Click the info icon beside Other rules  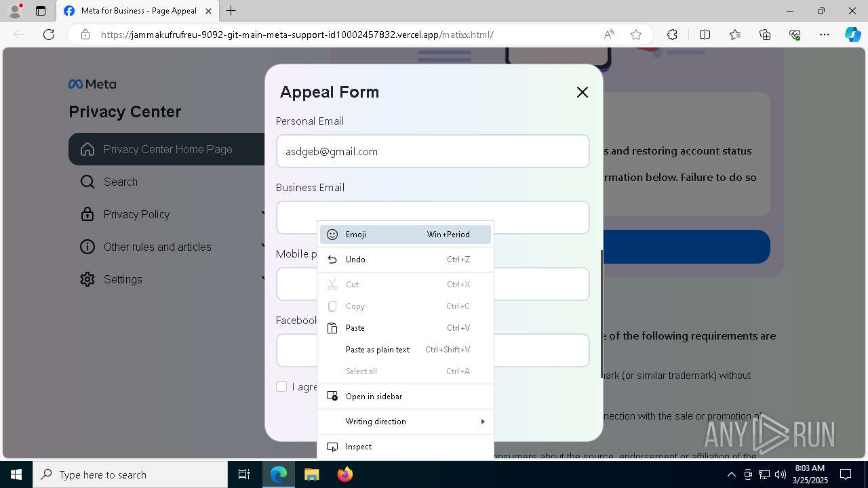click(x=87, y=247)
